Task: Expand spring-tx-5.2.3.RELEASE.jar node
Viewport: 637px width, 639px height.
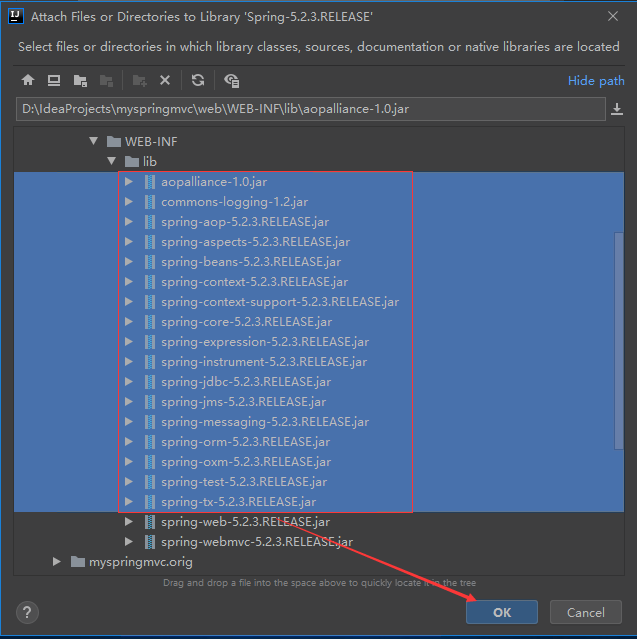Action: tap(129, 501)
